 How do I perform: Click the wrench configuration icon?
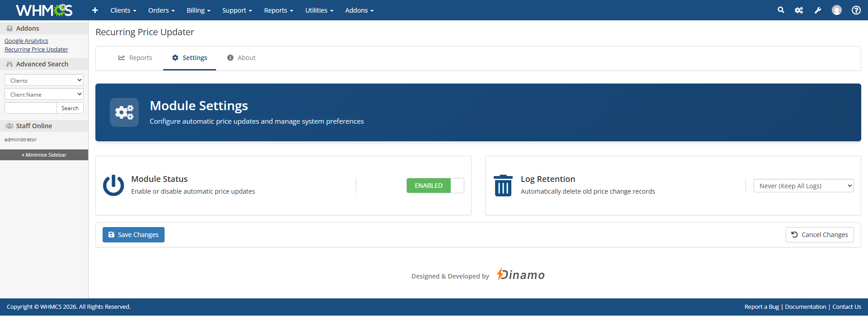818,10
